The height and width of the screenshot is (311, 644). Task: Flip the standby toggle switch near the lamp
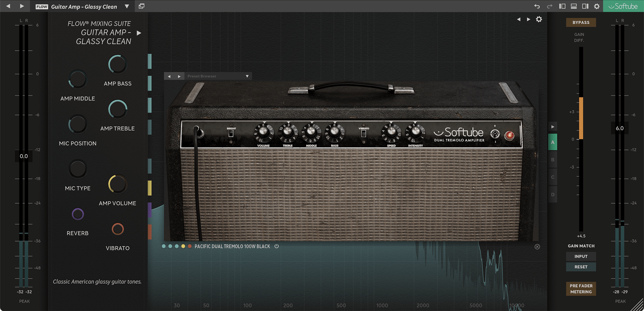click(495, 134)
